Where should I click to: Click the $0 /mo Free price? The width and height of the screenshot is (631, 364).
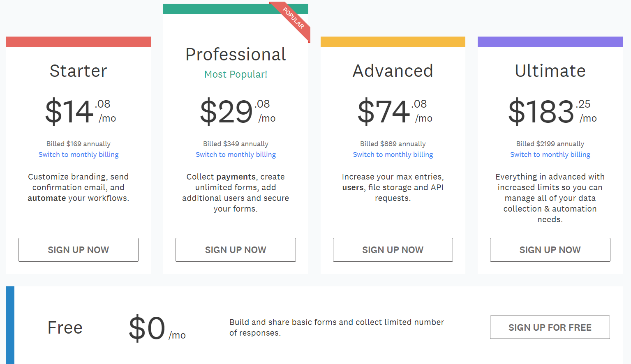[157, 328]
